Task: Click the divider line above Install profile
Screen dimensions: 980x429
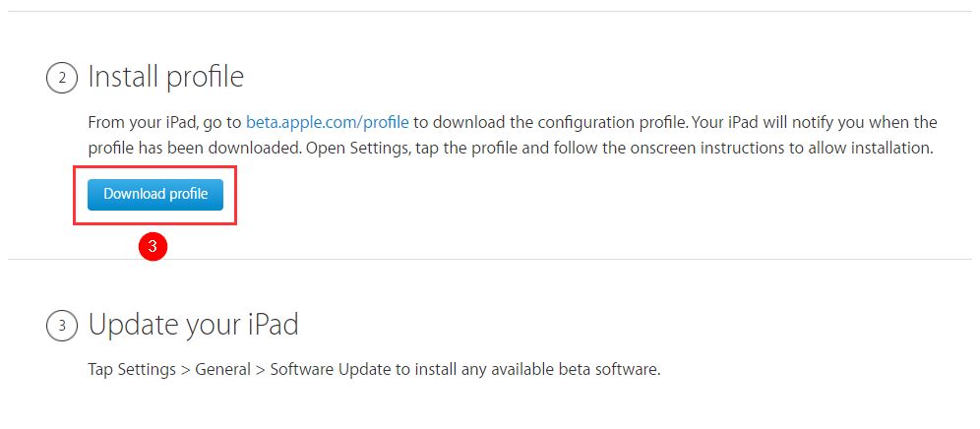Action: coord(489,11)
